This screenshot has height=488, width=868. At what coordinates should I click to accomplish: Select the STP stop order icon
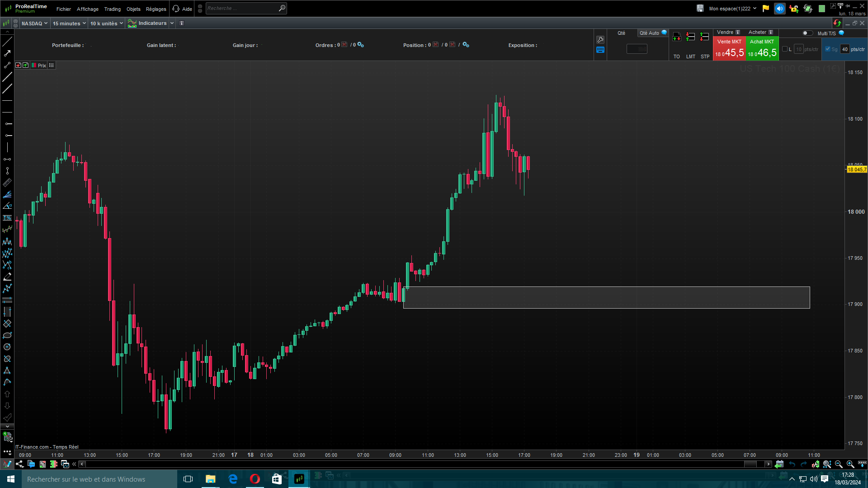[704, 37]
